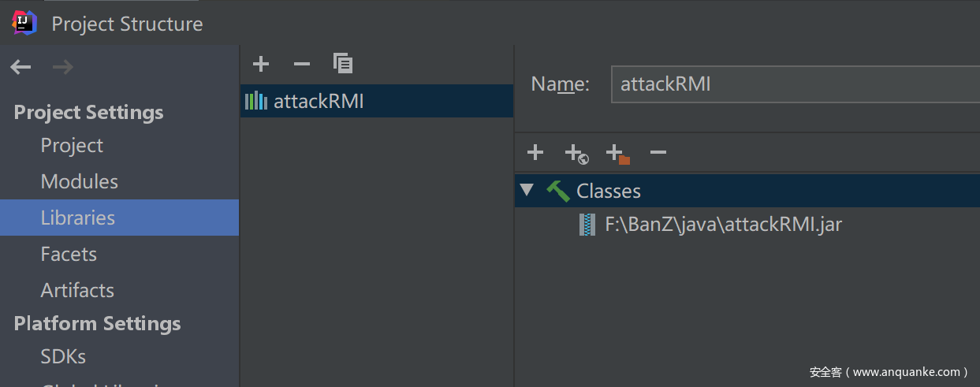The image size is (980, 387).
Task: Open the Project settings section
Action: (x=72, y=146)
